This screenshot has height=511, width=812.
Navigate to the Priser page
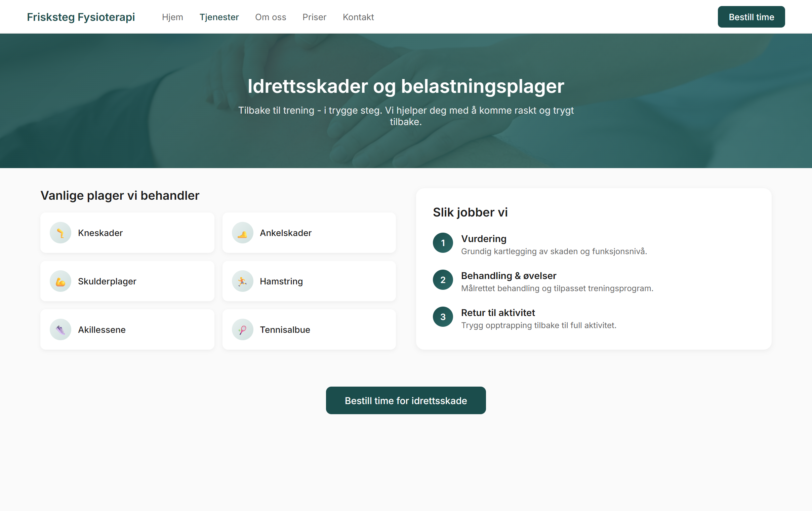point(314,17)
